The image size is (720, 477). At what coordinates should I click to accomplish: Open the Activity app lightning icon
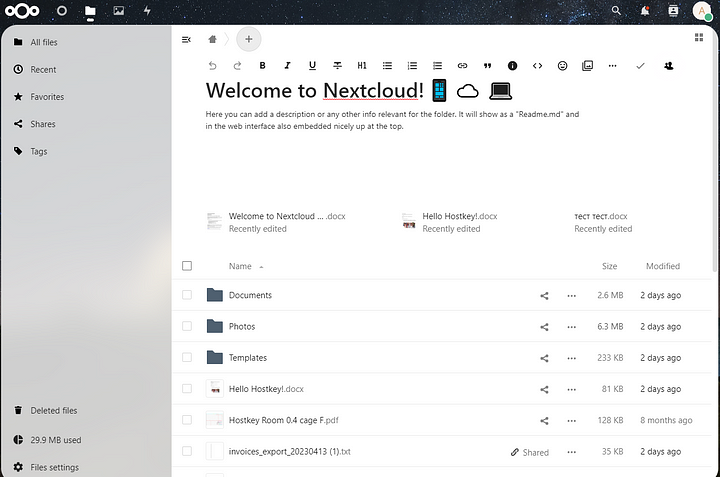click(147, 11)
